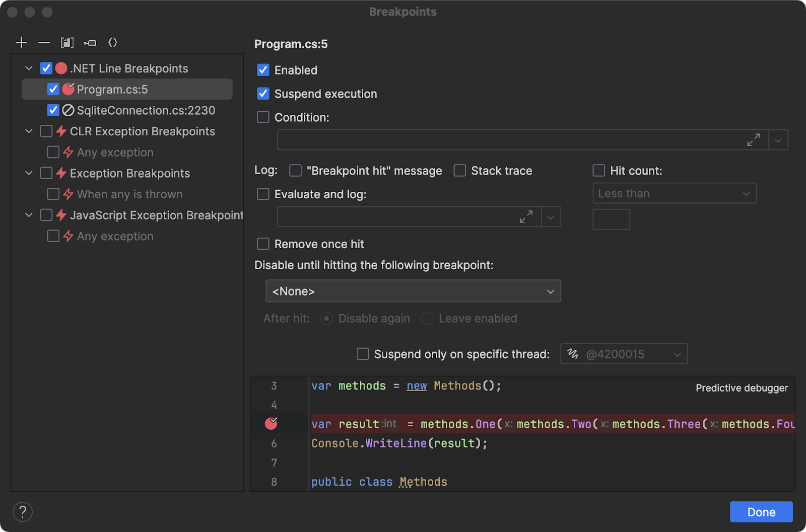Add a new breakpoint with the plus icon

[21, 43]
